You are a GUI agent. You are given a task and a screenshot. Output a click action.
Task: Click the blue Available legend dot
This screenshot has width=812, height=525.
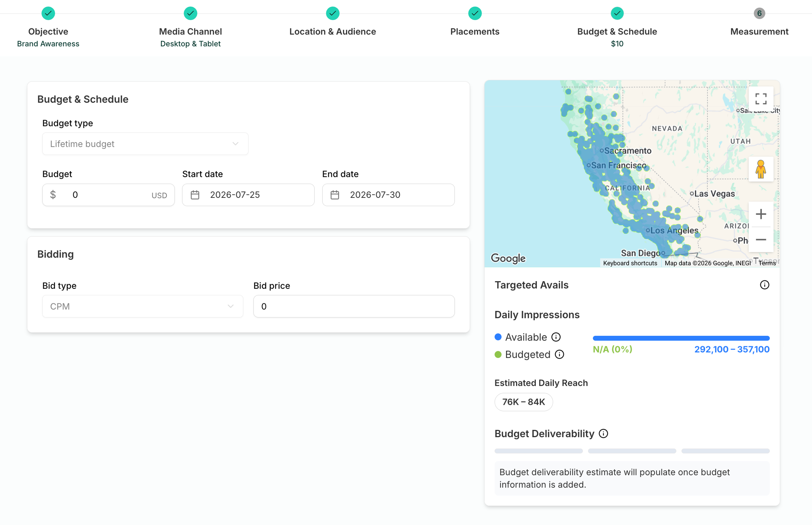(498, 337)
